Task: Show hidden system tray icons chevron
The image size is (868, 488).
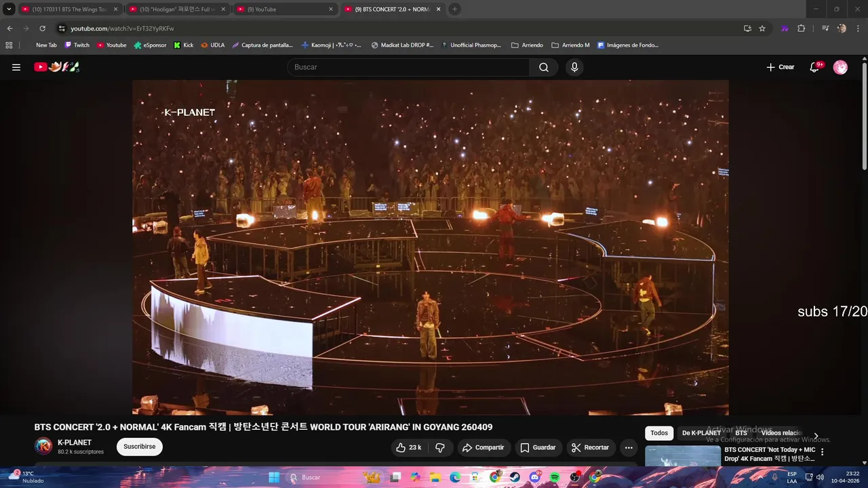Action: (x=761, y=477)
